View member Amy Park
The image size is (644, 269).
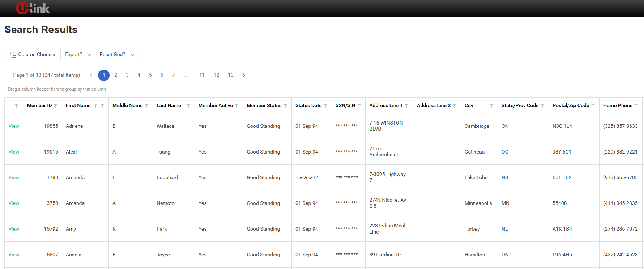click(x=14, y=229)
